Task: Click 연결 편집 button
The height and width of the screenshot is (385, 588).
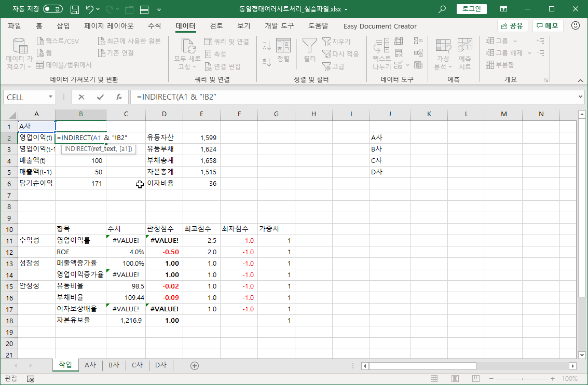Action: pos(223,66)
